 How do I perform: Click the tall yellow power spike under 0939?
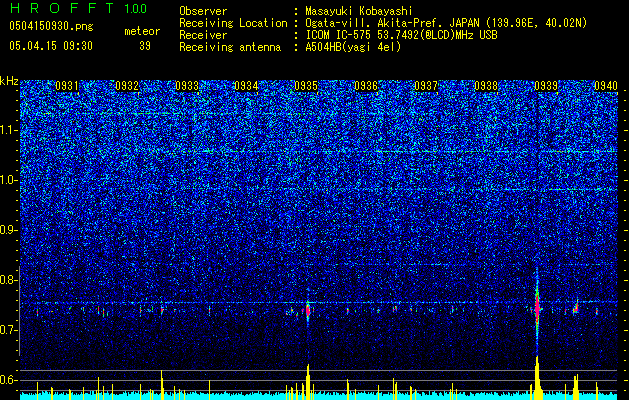(x=537, y=377)
